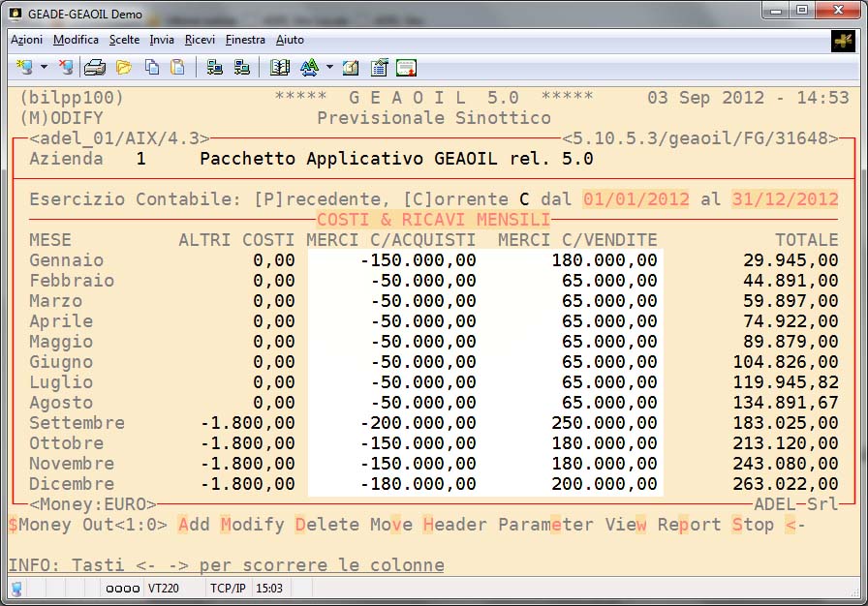
Task: Click the disconnect session icon with red X
Action: pos(66,67)
